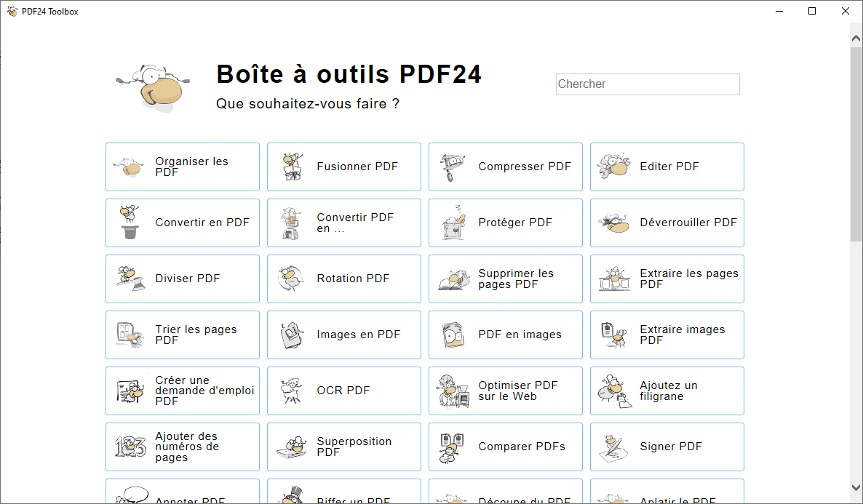Open the Ajoutez un filigrane tool
This screenshot has height=504, width=863.
[x=667, y=391]
